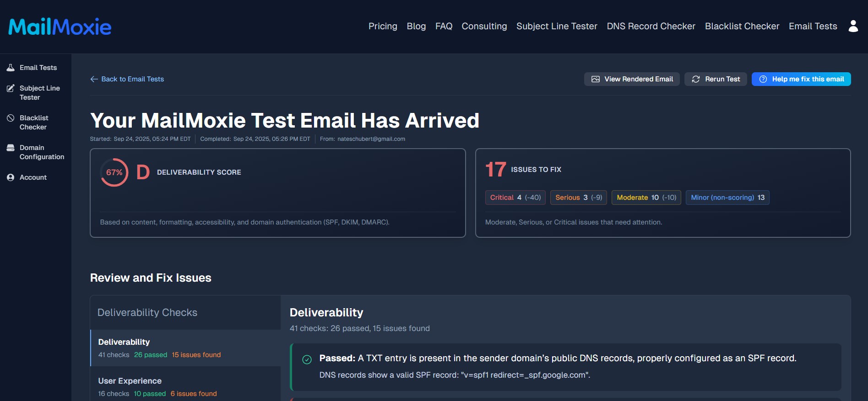Open Subject Line Tester in top navigation

coord(557,26)
